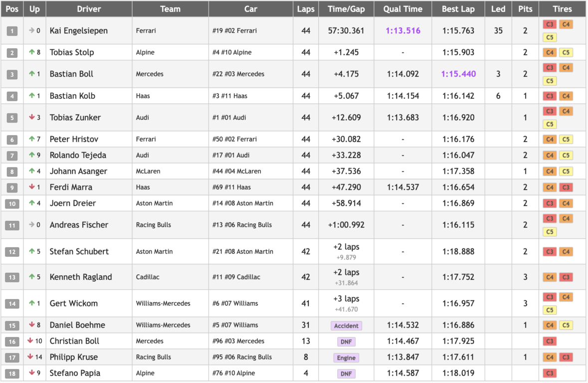Click the Accident status badge for Daniel Boehme
This screenshot has height=383, width=588.
(x=346, y=326)
